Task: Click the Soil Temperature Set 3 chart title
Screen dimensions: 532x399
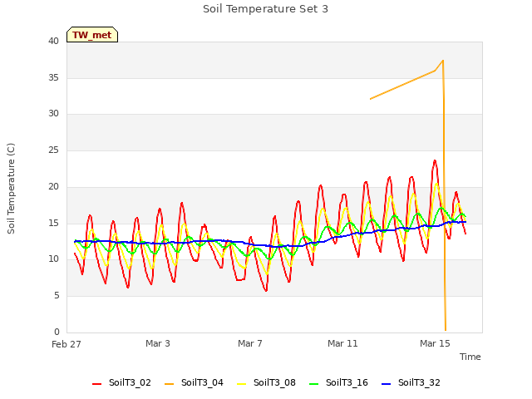Action: 266,9
